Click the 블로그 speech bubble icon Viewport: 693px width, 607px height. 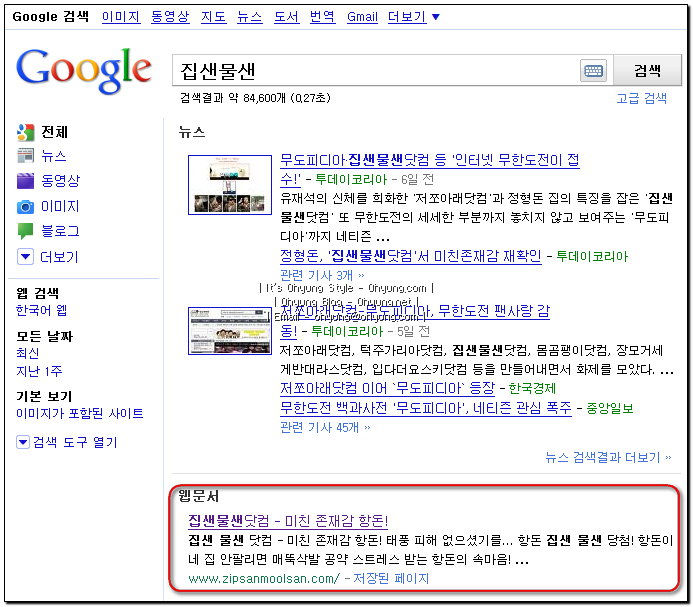tap(26, 231)
